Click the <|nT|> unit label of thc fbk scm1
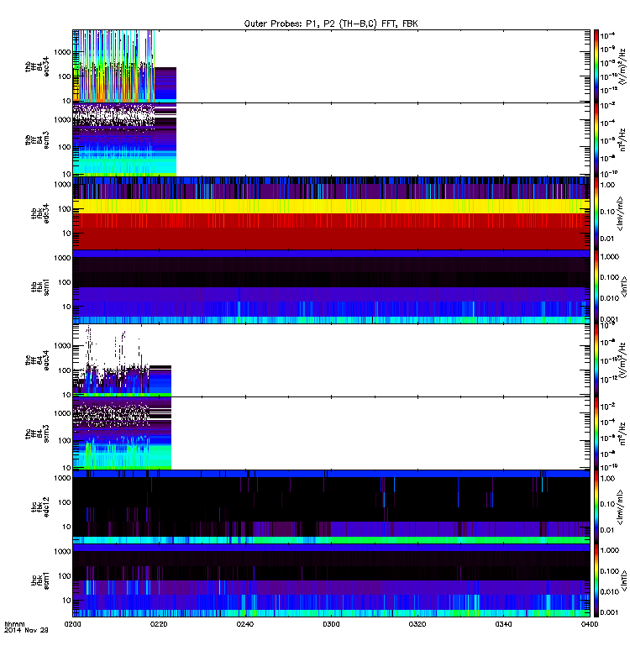 point(623,580)
